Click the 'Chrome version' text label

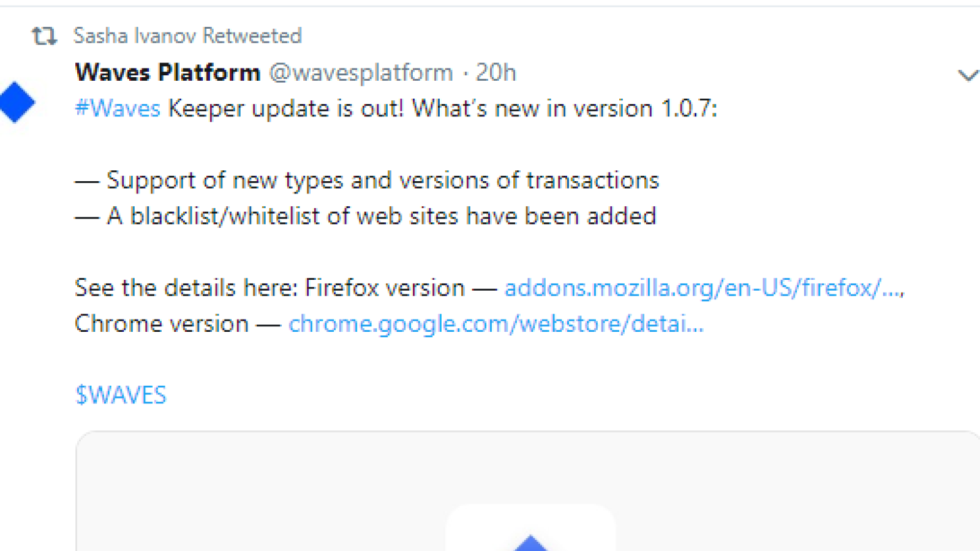162,324
